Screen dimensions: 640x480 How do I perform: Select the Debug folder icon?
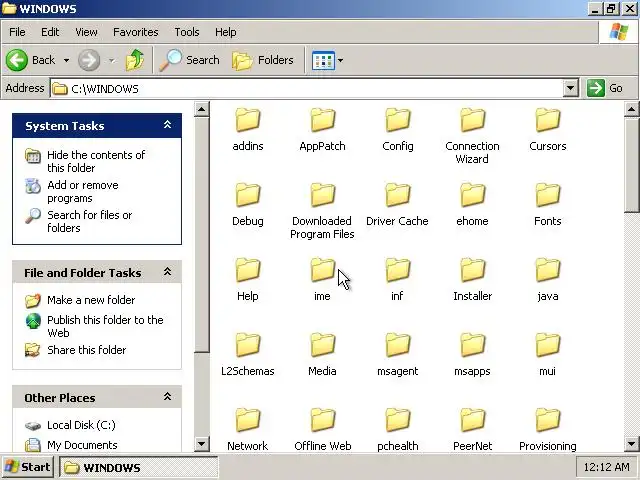(248, 195)
